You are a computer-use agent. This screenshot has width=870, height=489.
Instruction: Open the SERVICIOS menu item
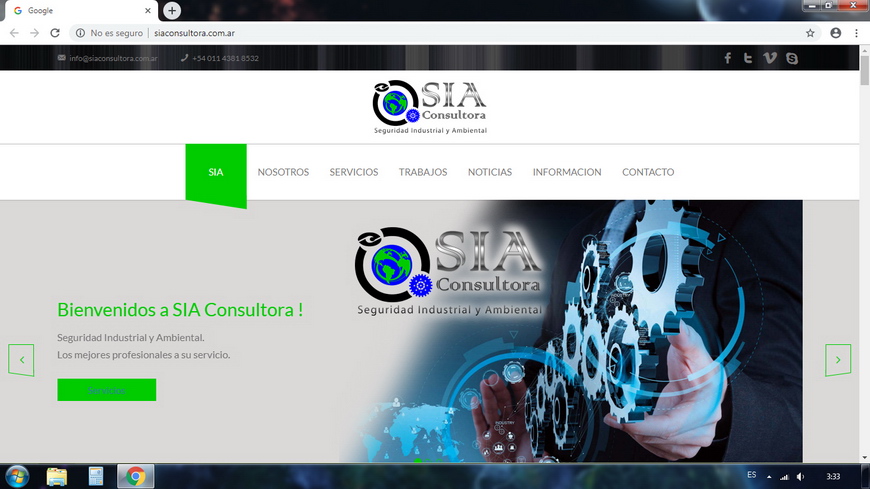point(354,172)
